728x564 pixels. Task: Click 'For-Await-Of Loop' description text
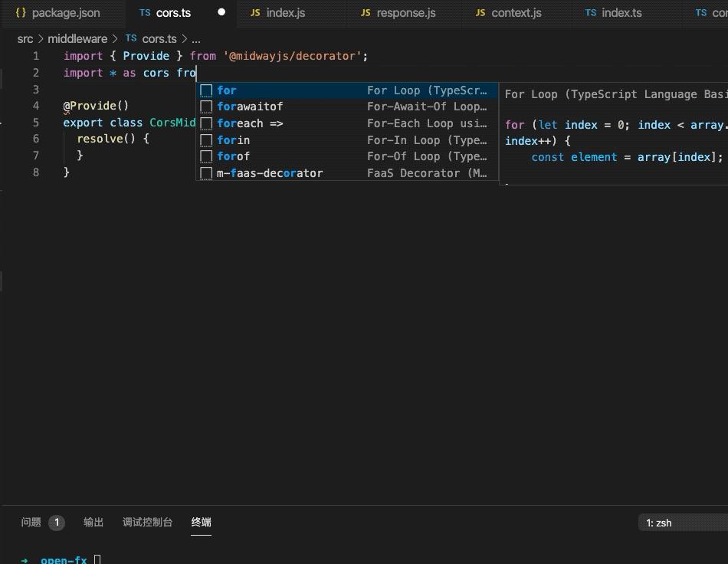[427, 107]
